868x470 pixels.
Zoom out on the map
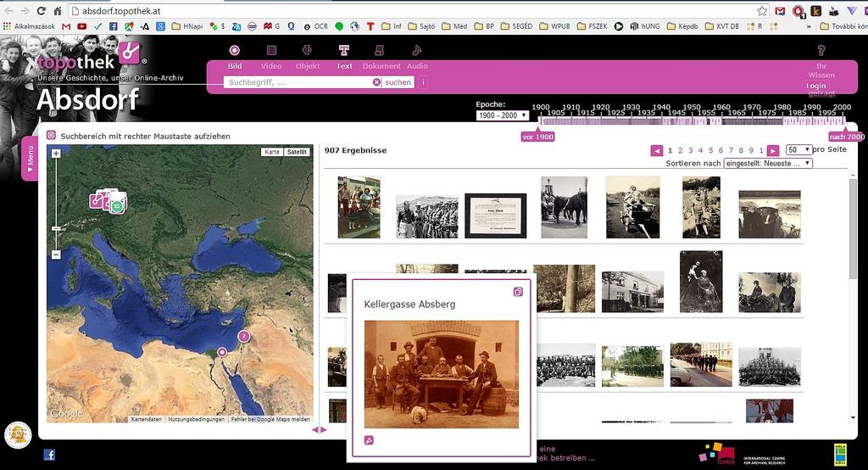[56, 255]
